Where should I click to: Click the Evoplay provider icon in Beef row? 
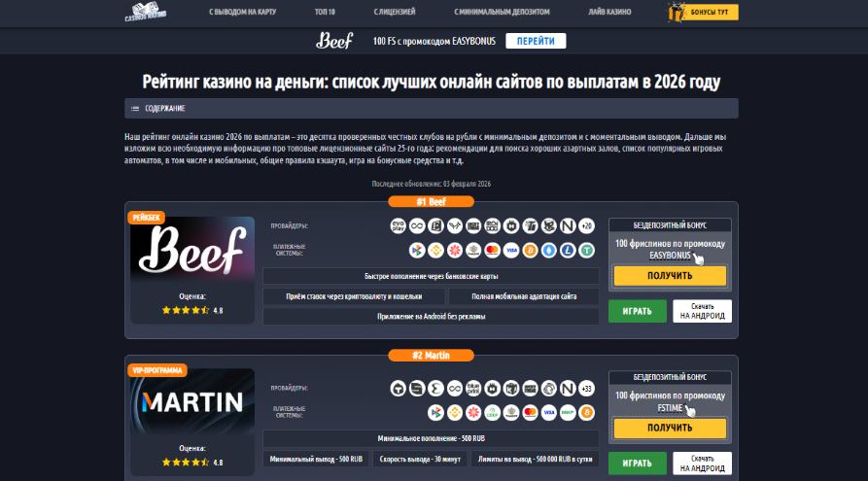(x=398, y=225)
